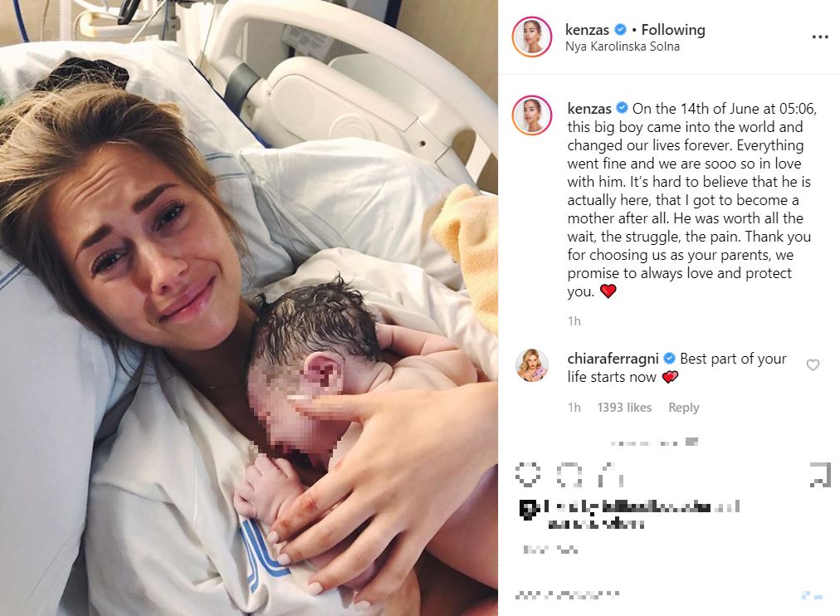Click the kenzas username in the header

587,30
